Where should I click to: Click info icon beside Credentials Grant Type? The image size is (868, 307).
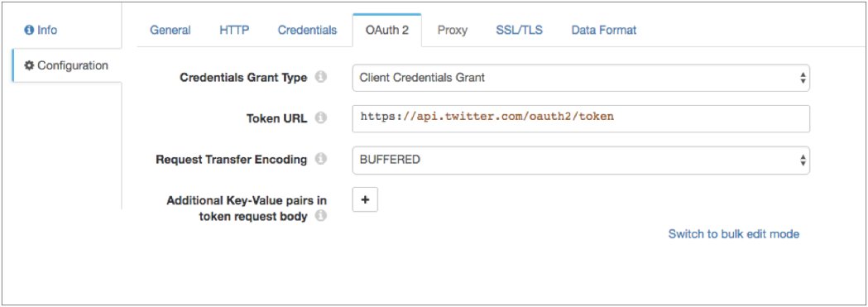321,78
